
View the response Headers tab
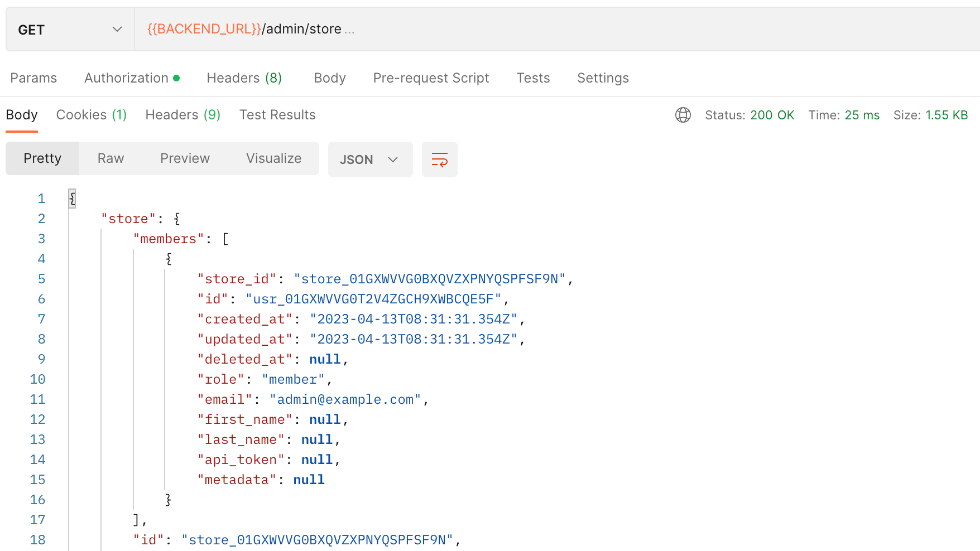pos(182,115)
